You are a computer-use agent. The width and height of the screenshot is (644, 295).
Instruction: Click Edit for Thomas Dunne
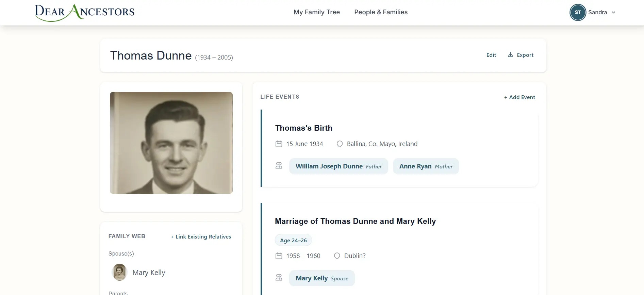tap(491, 55)
